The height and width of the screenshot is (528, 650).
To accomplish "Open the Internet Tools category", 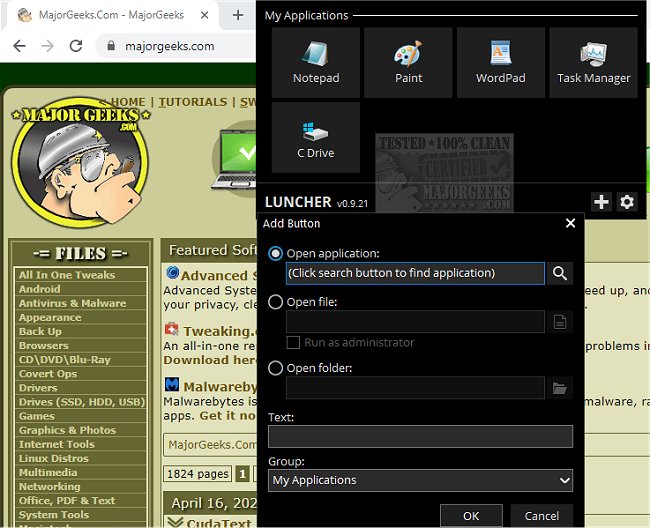I will click(81, 444).
